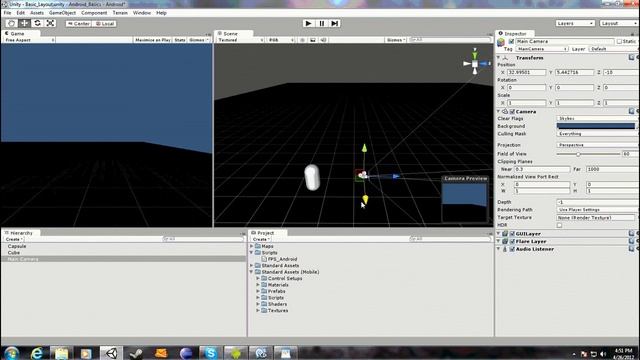This screenshot has height=360, width=640.
Task: Click the camera object icon in Scene view
Action: click(362, 176)
